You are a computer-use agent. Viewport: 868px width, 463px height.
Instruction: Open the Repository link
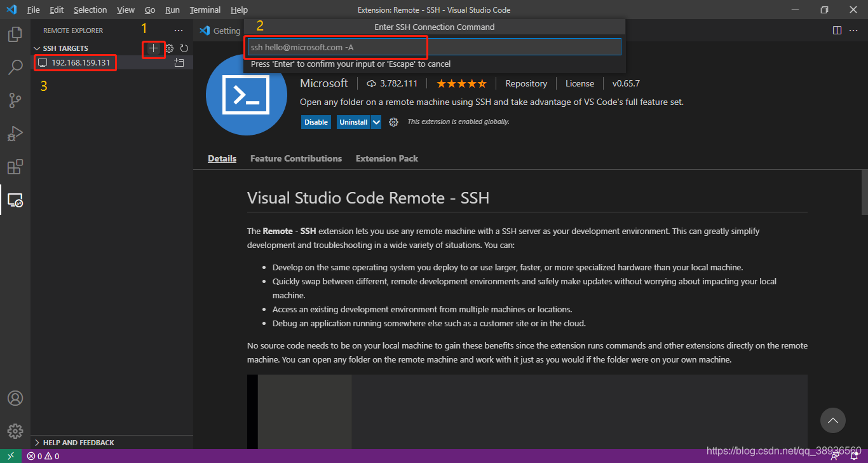click(526, 83)
